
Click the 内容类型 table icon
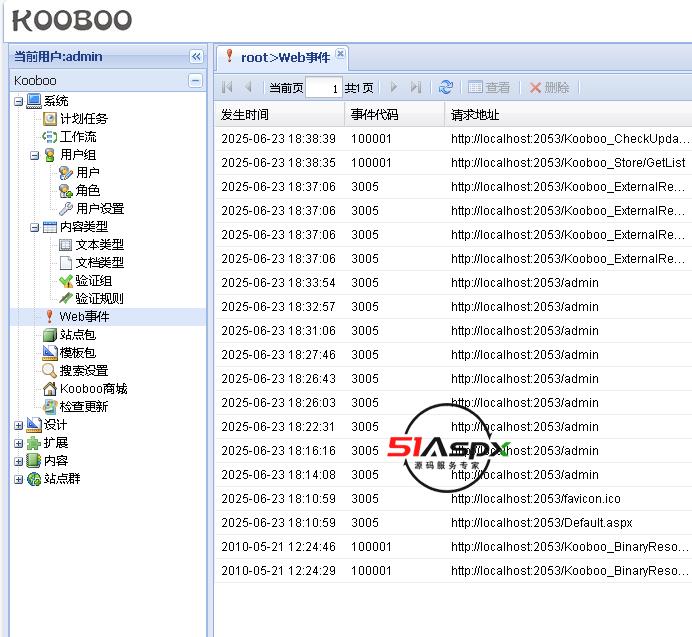(50, 227)
